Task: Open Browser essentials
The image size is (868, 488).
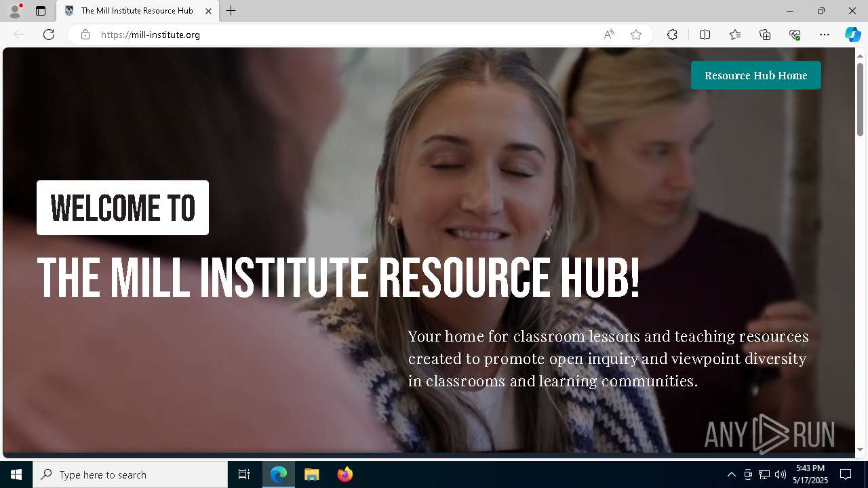Action: 795,35
